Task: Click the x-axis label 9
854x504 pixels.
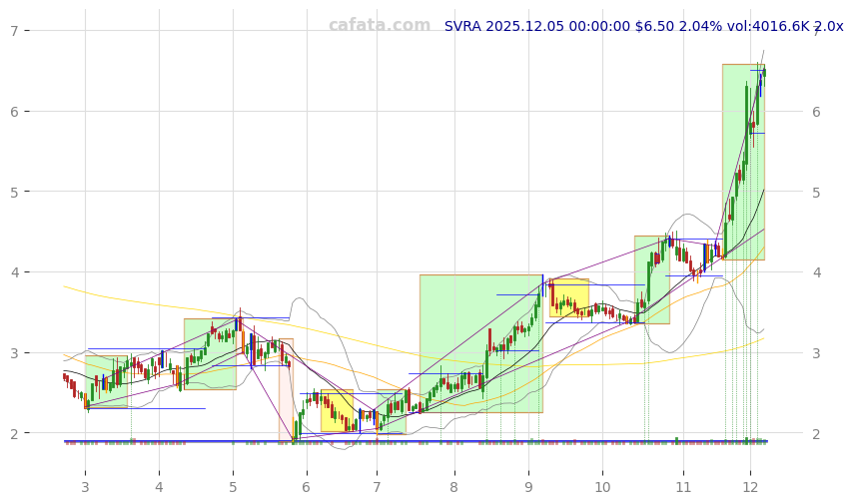Action: coord(528,487)
